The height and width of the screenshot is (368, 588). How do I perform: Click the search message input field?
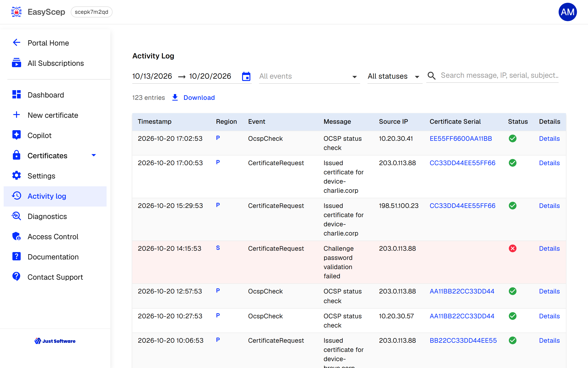tap(500, 75)
